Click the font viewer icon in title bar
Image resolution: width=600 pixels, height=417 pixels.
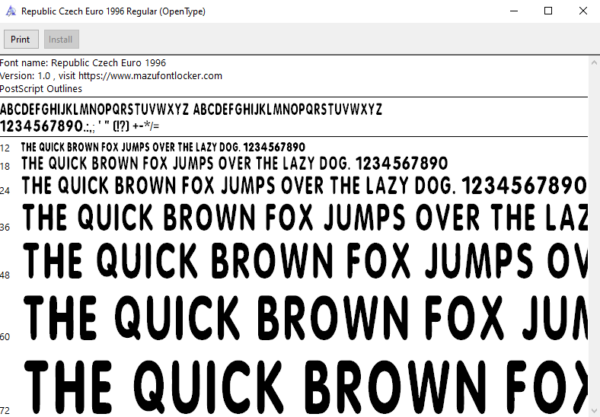[x=11, y=11]
